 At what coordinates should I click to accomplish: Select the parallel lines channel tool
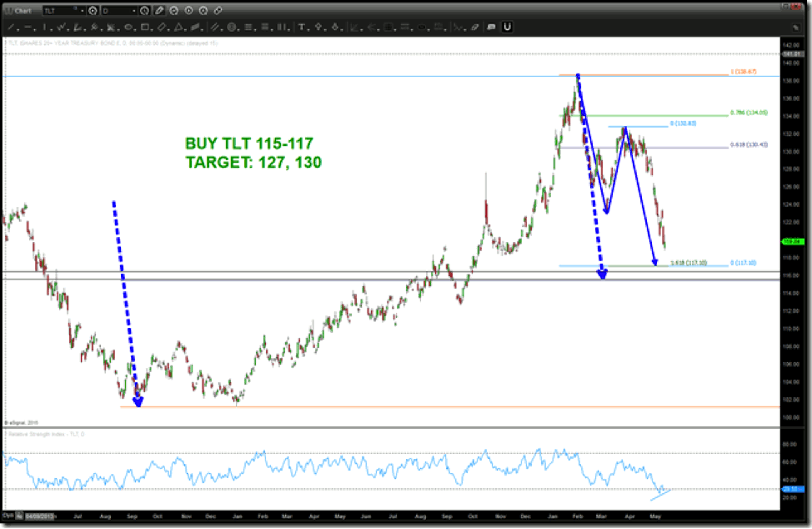tap(214, 28)
